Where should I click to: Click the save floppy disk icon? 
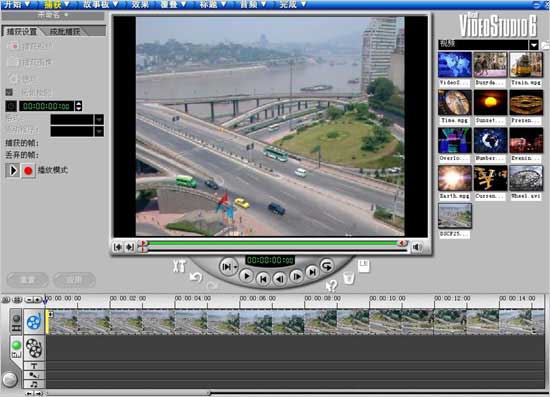[364, 265]
